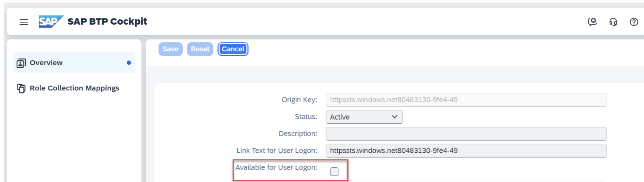644x182 pixels.
Task: Open Role Collection Mappings page
Action: (74, 88)
